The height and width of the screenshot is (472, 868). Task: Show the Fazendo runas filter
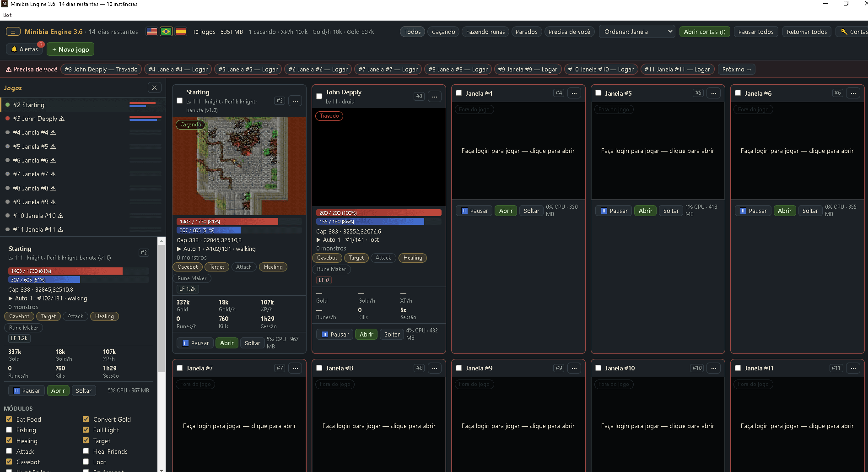point(485,32)
